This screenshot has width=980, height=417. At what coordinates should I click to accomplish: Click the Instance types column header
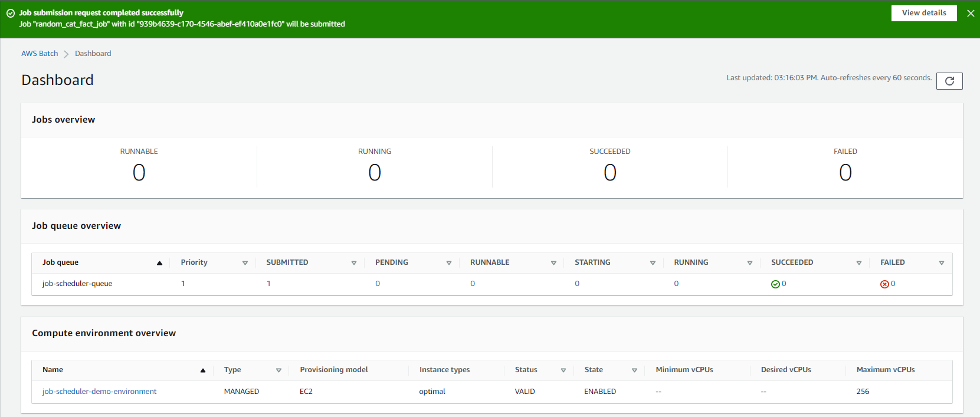click(x=445, y=370)
